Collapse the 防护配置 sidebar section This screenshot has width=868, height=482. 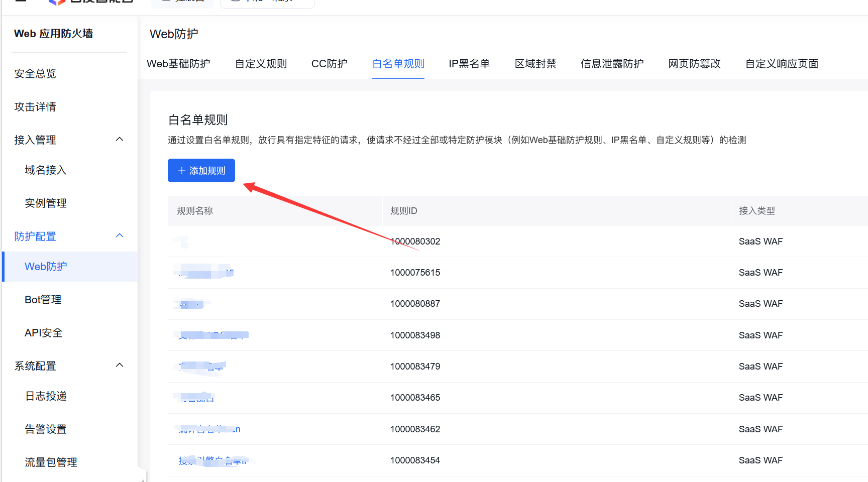120,235
